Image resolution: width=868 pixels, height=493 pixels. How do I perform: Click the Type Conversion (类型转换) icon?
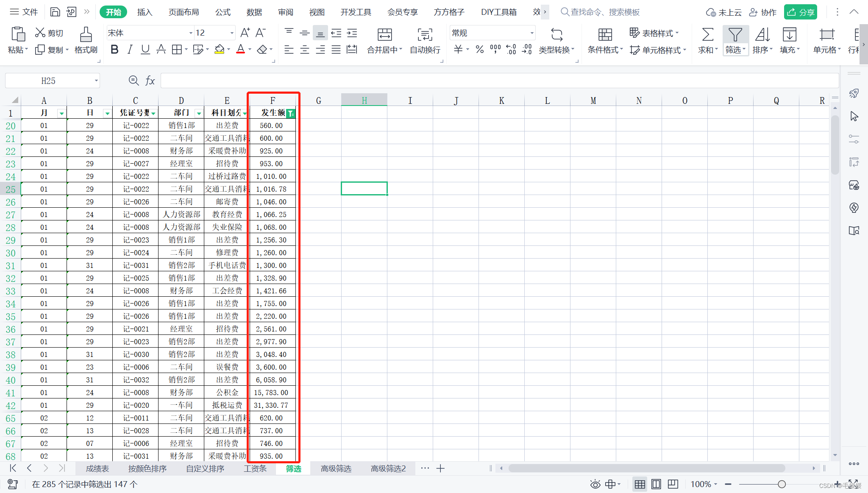pyautogui.click(x=556, y=35)
